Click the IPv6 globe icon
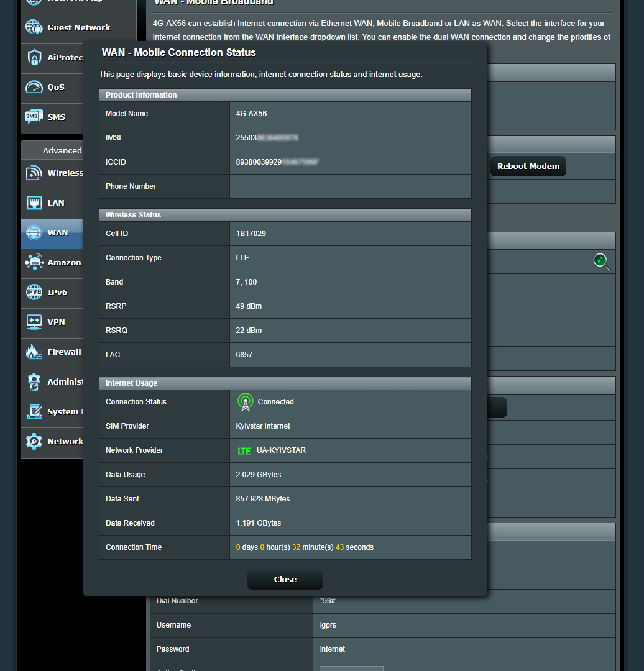Image resolution: width=644 pixels, height=671 pixels. (34, 292)
